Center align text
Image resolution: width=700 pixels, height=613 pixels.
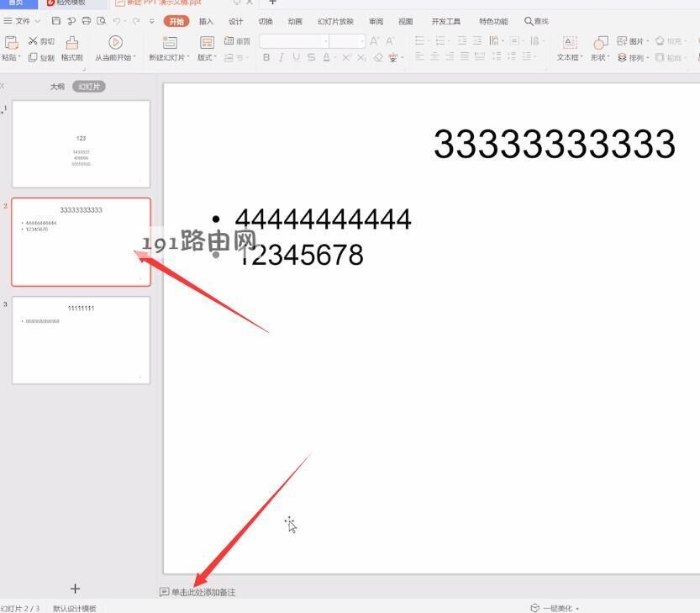[x=434, y=56]
